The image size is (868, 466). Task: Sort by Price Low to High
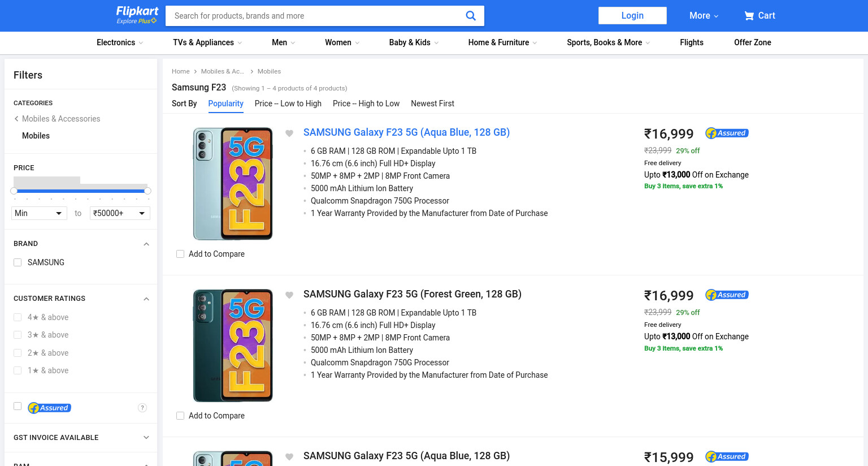click(288, 103)
